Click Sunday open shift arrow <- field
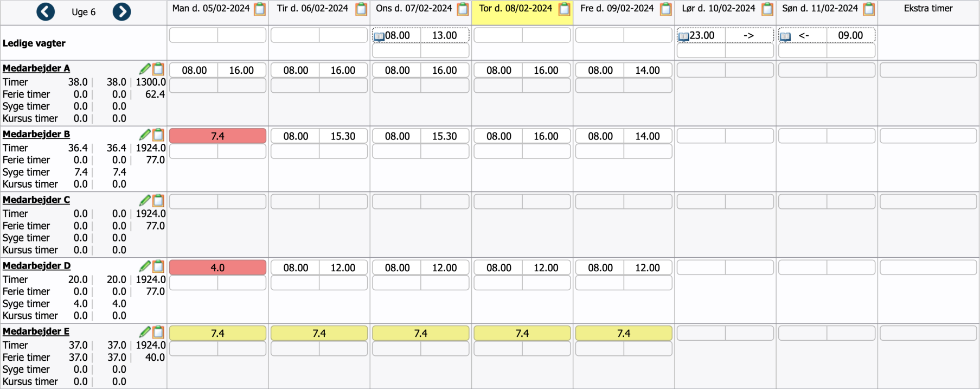The height and width of the screenshot is (389, 980). coord(803,35)
